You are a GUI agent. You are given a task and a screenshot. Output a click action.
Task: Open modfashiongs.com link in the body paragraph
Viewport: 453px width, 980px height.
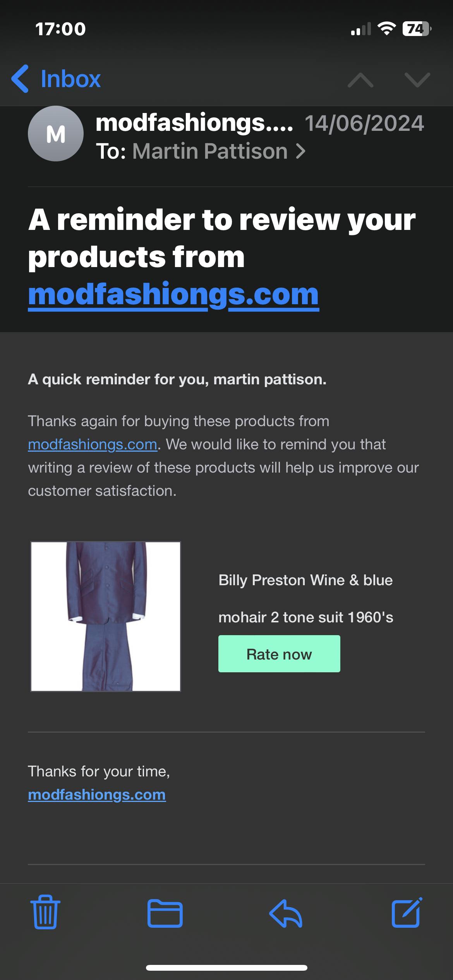click(x=93, y=444)
